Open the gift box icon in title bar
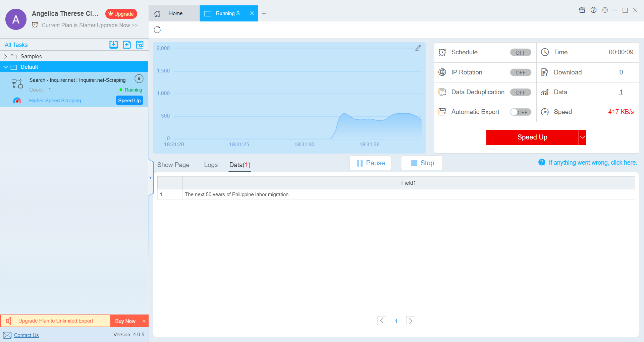 coord(582,10)
